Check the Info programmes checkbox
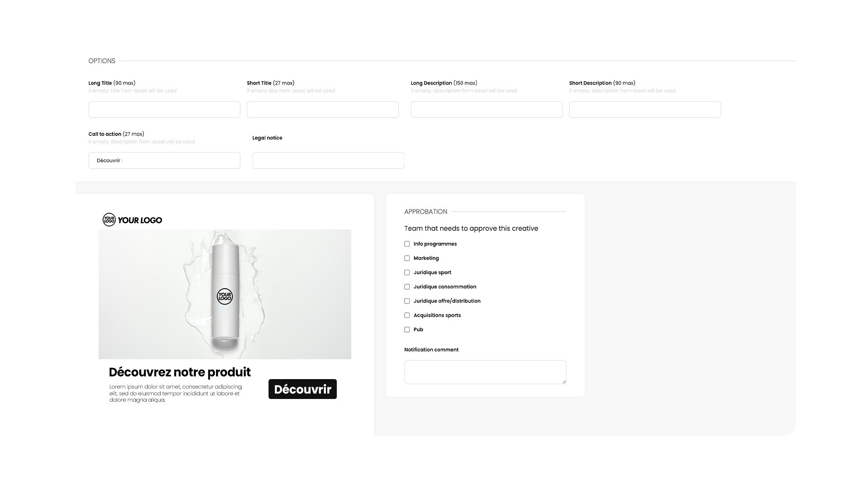 coord(407,244)
